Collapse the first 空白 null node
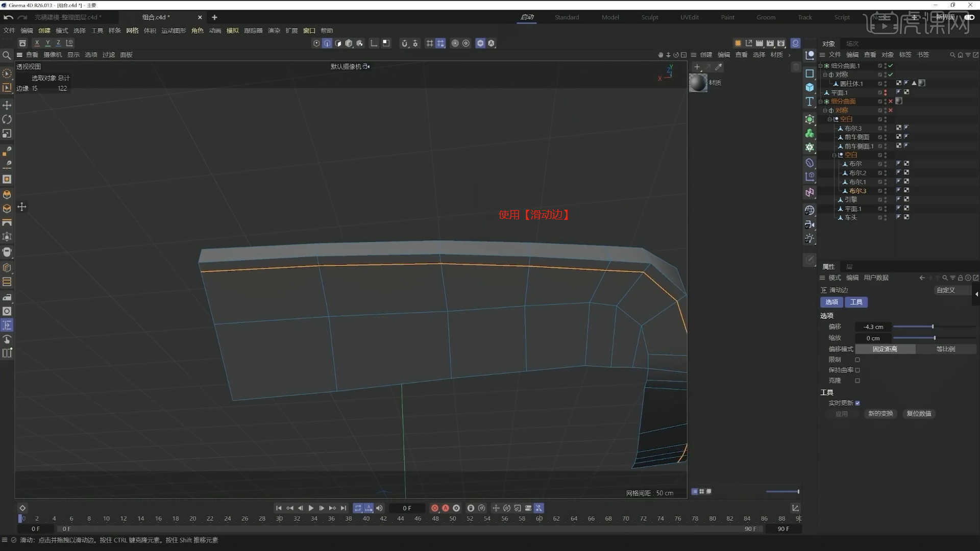980x551 pixels. [x=830, y=119]
